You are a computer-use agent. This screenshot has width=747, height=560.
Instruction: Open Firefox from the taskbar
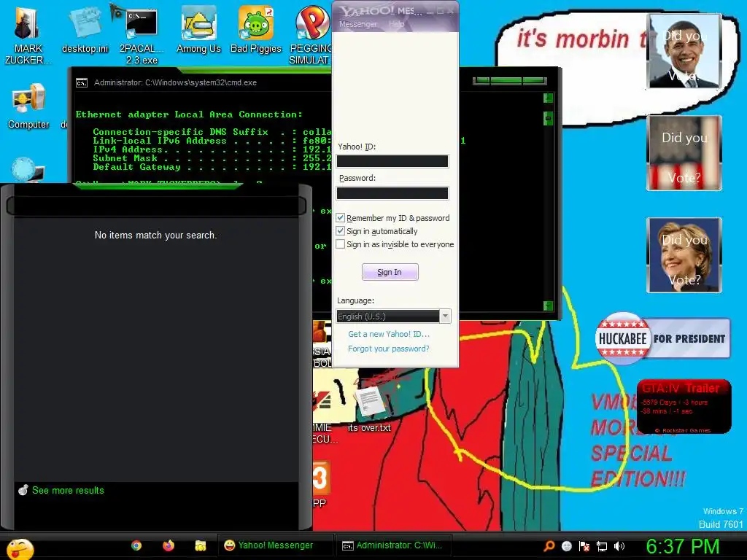[169, 545]
